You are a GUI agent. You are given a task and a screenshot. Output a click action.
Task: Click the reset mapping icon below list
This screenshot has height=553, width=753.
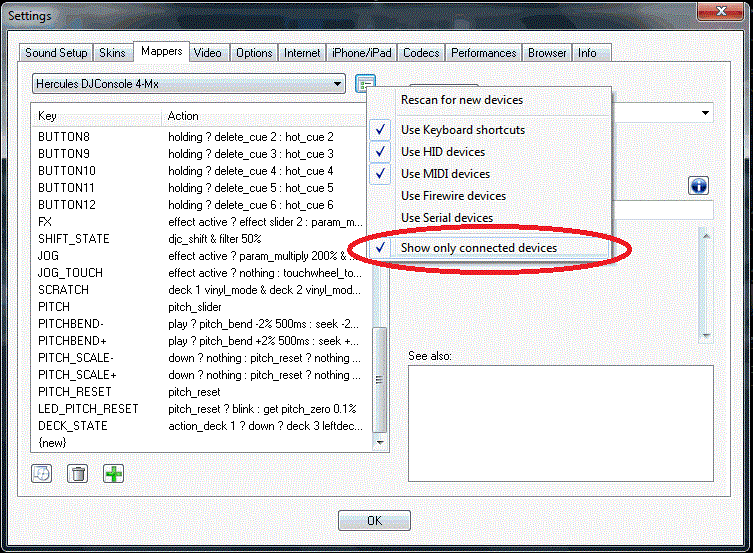42,474
